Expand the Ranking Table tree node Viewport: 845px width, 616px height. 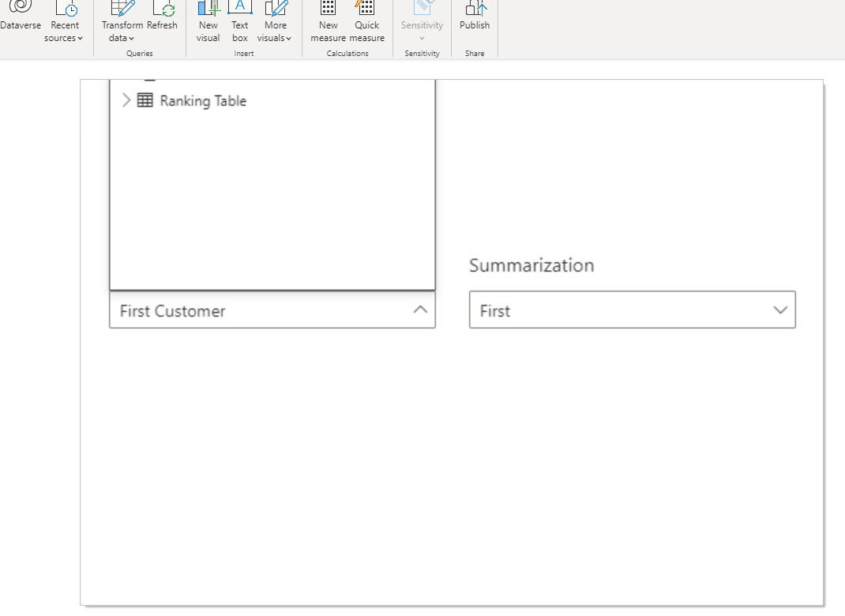click(x=126, y=100)
